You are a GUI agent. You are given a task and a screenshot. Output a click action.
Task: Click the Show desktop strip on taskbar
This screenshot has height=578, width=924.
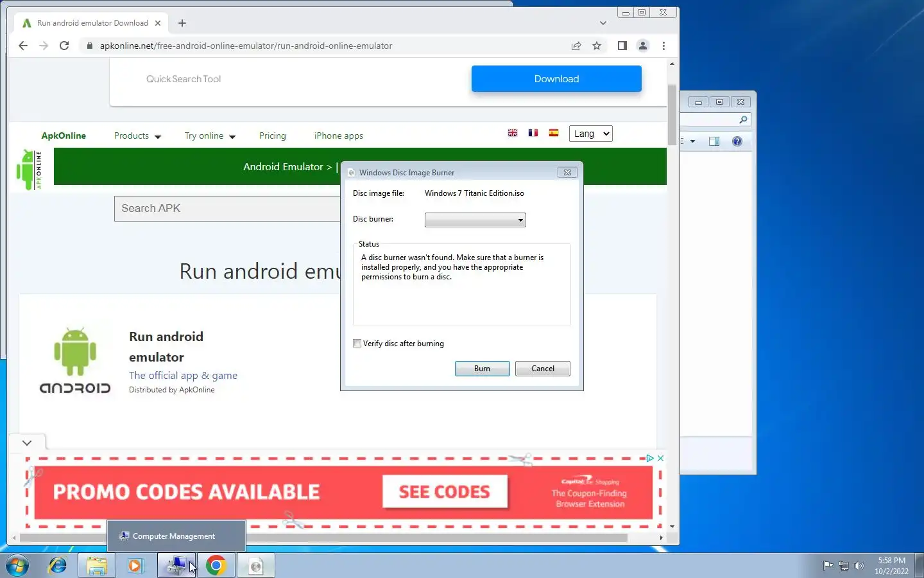[919, 566]
